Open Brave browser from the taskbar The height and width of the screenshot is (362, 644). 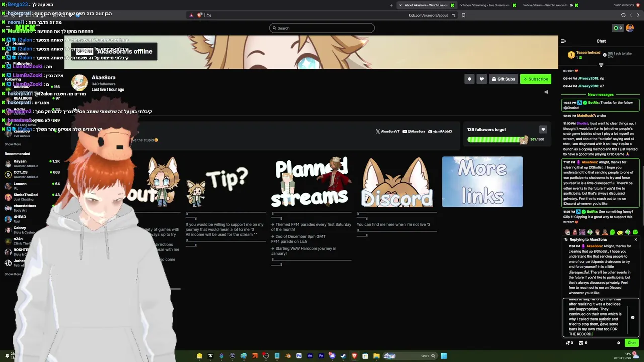(354, 356)
